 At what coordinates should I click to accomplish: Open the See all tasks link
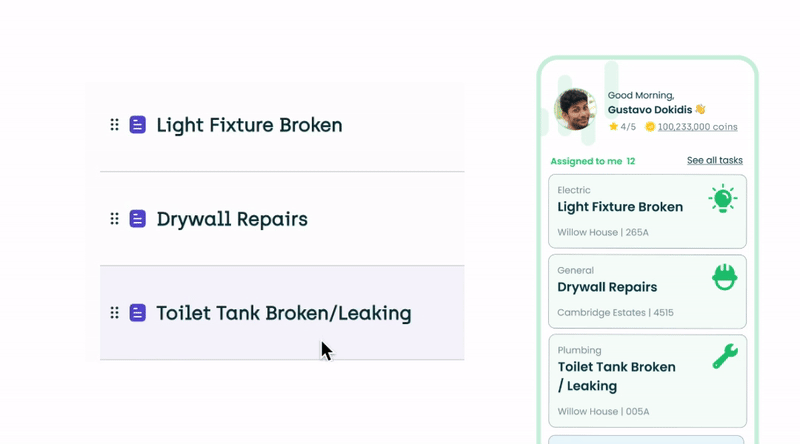coord(714,160)
